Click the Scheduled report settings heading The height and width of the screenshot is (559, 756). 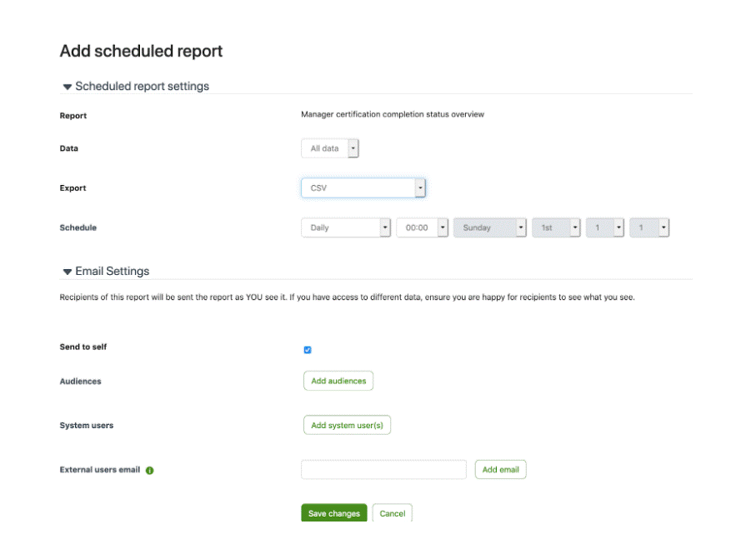point(143,87)
